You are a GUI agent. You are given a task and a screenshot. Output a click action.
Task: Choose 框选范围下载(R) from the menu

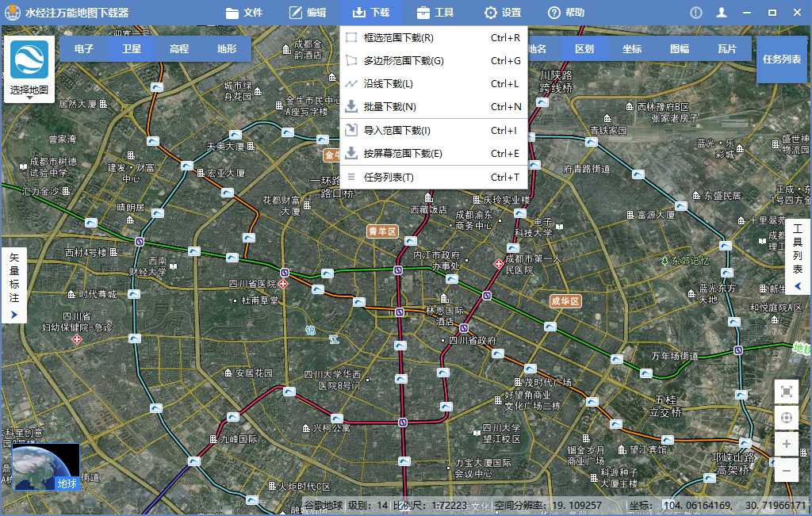(x=433, y=38)
